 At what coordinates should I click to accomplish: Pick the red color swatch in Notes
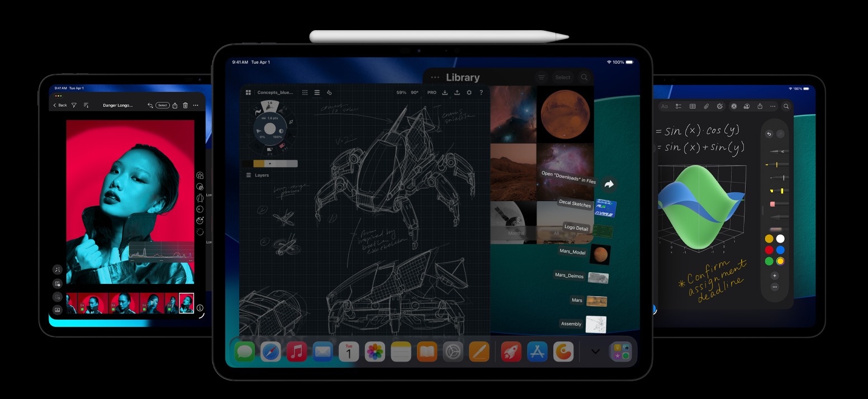point(769,250)
